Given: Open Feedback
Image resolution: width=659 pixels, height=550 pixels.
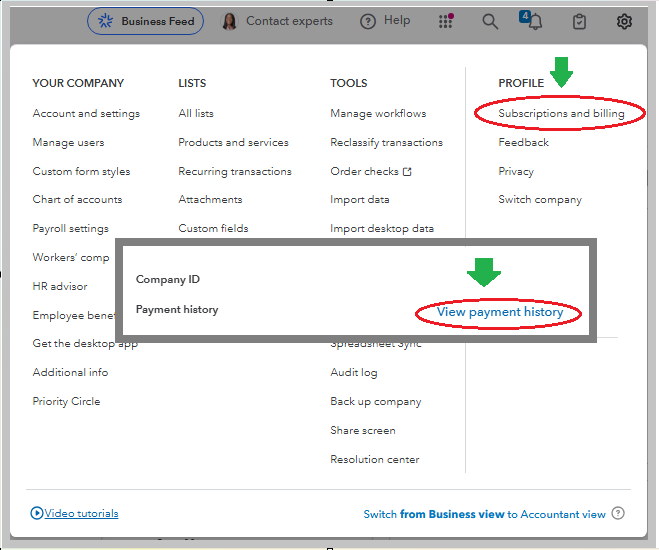Looking at the screenshot, I should (524, 142).
